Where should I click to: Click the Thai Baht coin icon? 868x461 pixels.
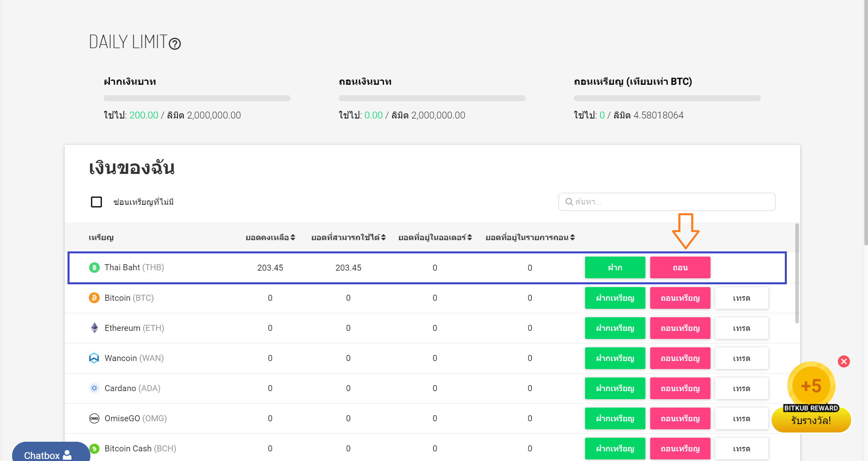(x=94, y=267)
